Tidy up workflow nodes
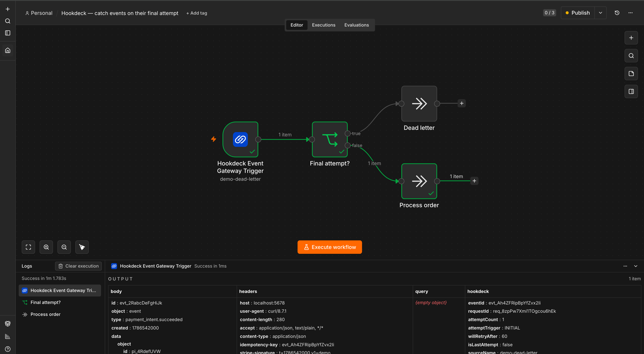644x354 pixels. click(x=82, y=247)
